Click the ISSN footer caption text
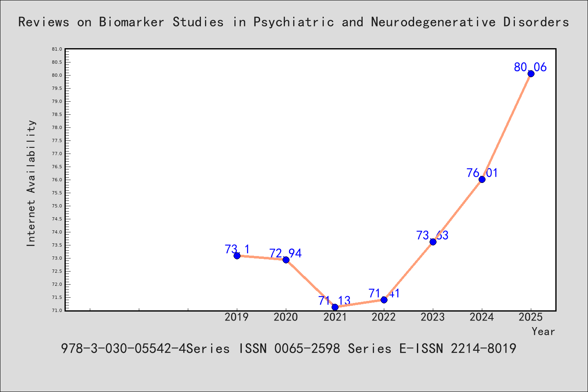 (x=289, y=349)
